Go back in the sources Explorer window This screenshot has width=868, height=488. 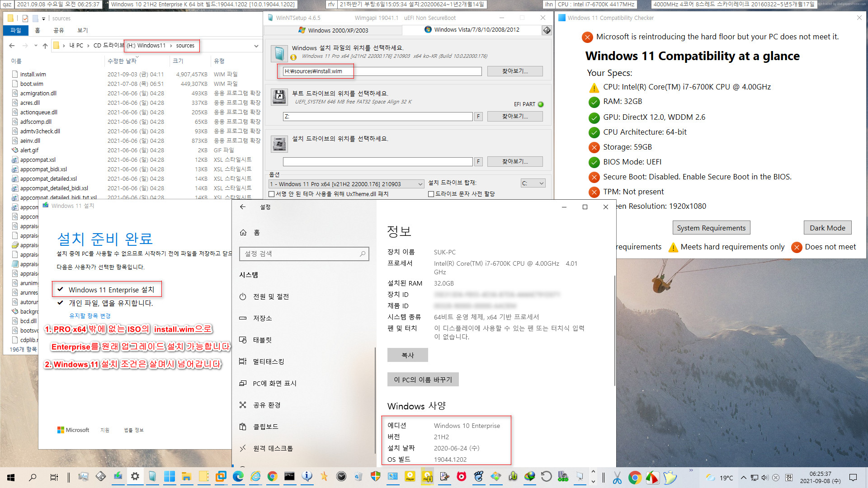(x=12, y=46)
